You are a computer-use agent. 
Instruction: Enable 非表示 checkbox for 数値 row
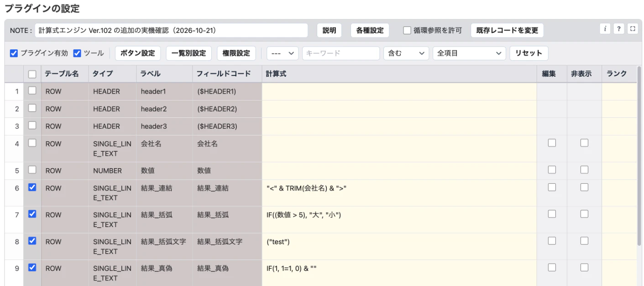click(x=584, y=170)
